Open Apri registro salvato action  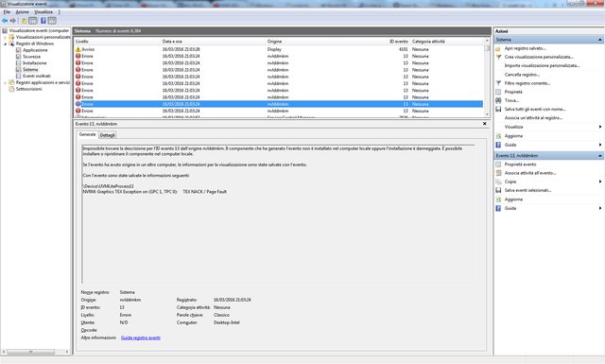pos(525,48)
